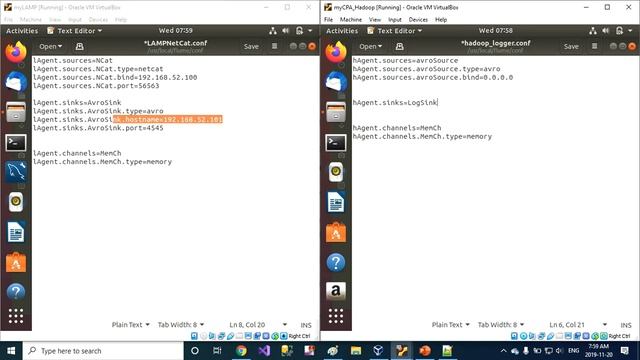Create new document in the LAMPNetCat.conf editor
The height and width of the screenshot is (360, 640).
point(80,47)
